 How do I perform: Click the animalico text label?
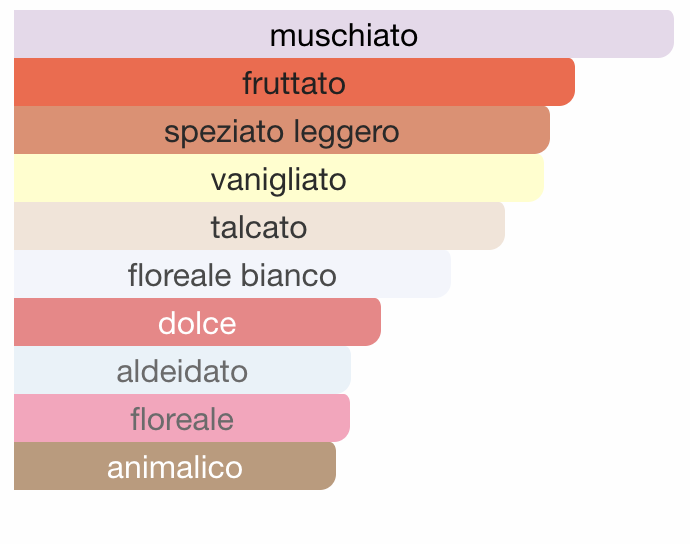click(x=175, y=467)
